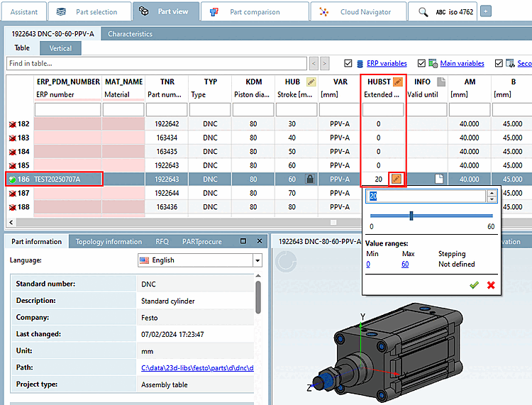This screenshot has height=405, width=532.
Task: Click the green status icon of row 186
Action: pos(12,179)
